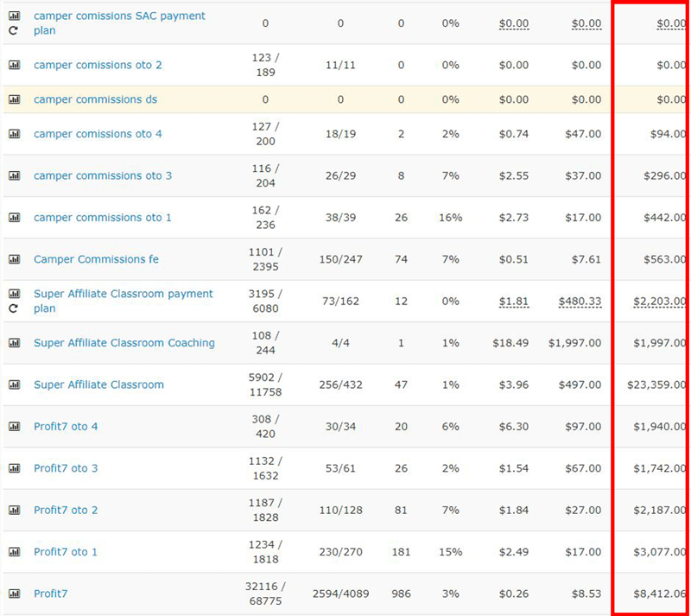Open stats chart icon for Super Affiliate Classroom Coaching
This screenshot has height=616, width=691.
14,343
